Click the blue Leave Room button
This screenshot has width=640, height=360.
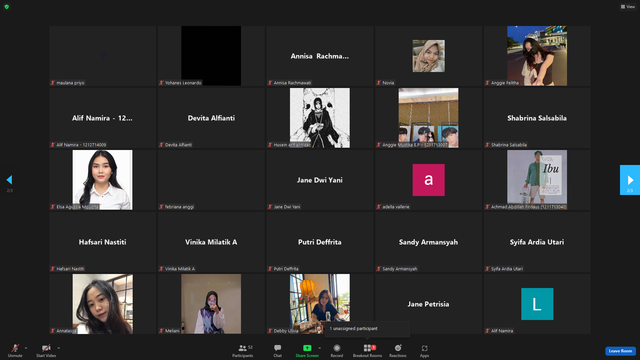(x=620, y=351)
